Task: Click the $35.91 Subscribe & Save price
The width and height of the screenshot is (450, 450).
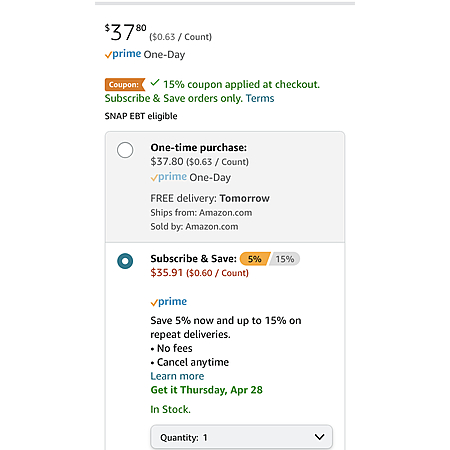Action: coord(167,273)
